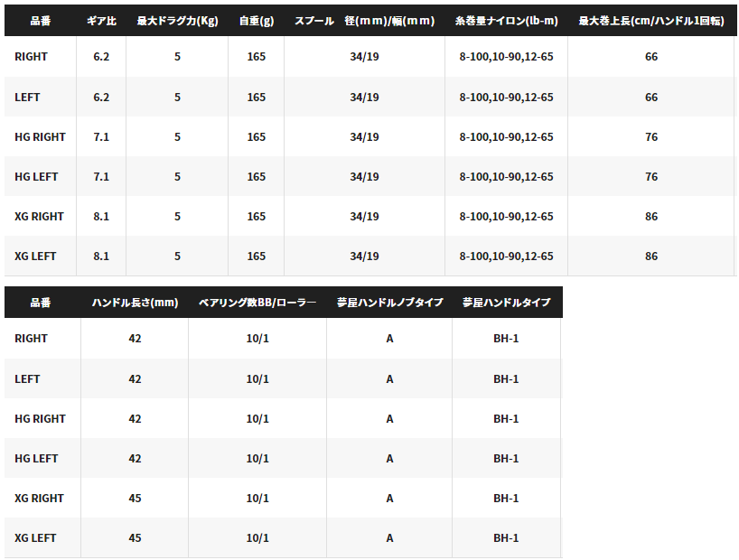Select HG RIGHT row name in top table

[x=40, y=136]
